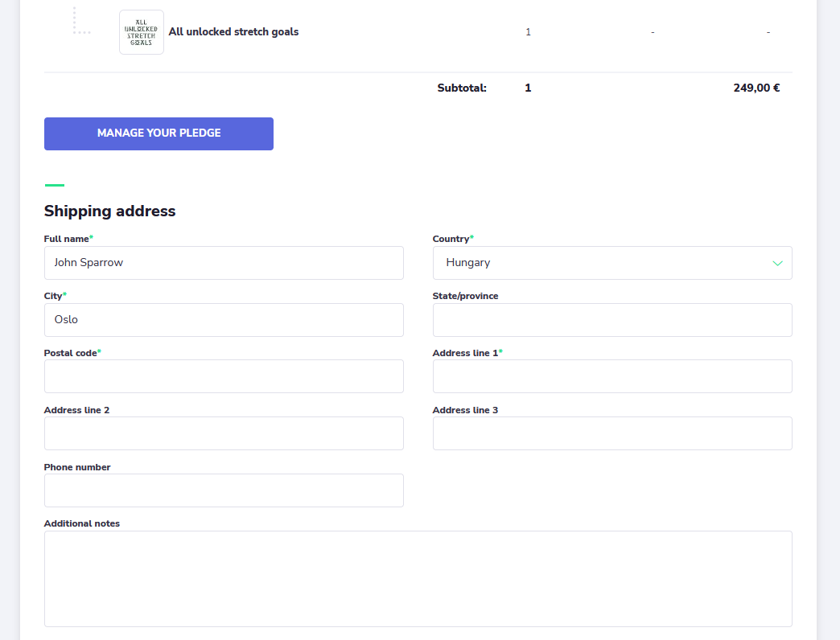This screenshot has height=640, width=840.
Task: Focus the Full name field containing John Sparrow
Action: pos(224,263)
